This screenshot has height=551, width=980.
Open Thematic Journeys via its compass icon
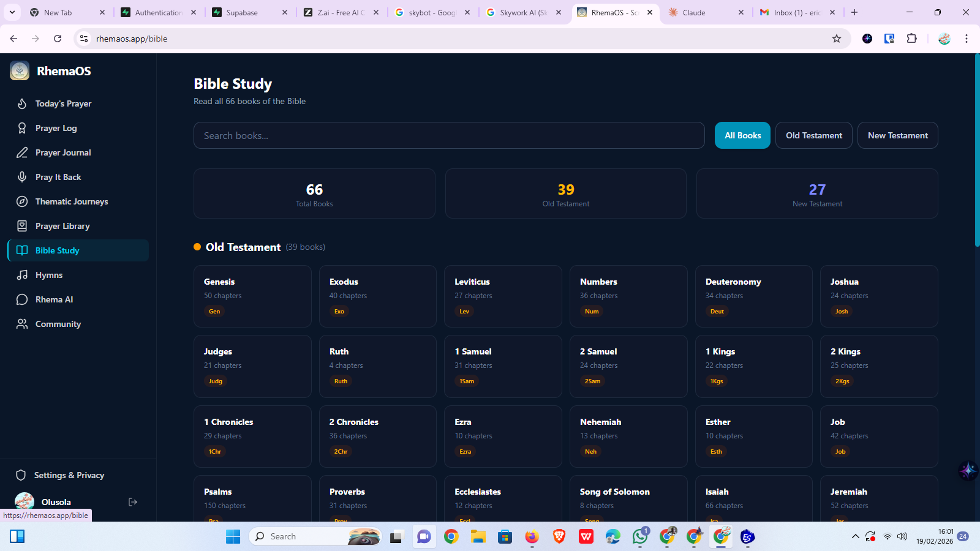22,201
